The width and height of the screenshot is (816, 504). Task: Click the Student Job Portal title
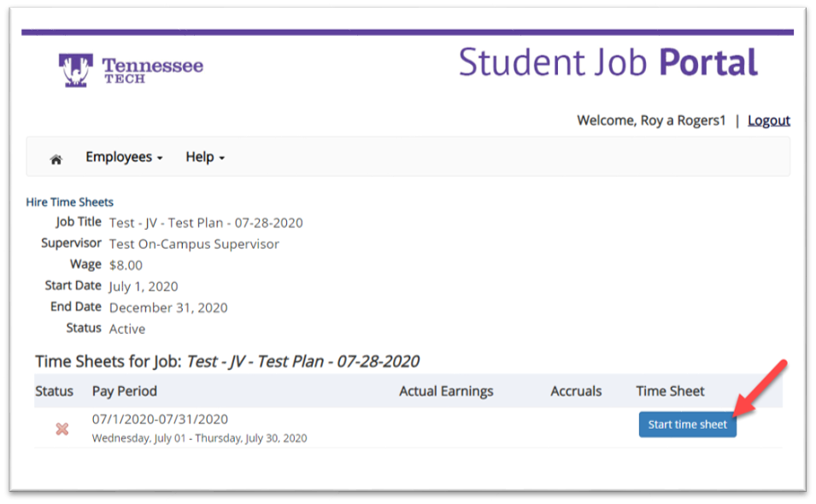click(608, 63)
